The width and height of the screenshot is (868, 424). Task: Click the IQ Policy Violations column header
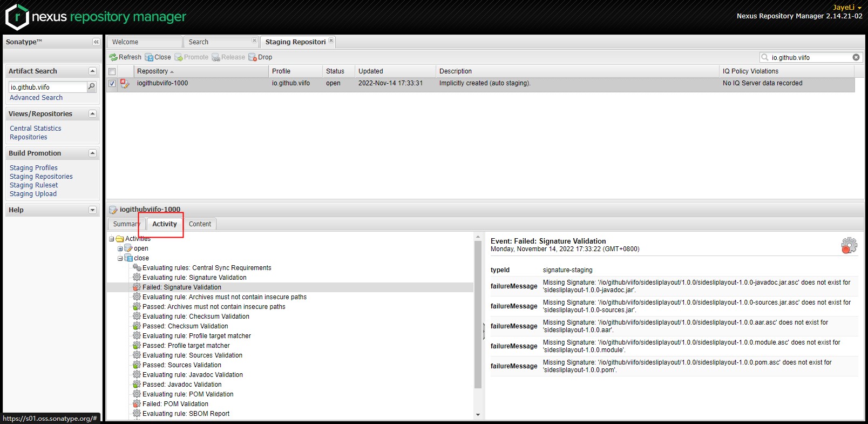click(x=787, y=71)
